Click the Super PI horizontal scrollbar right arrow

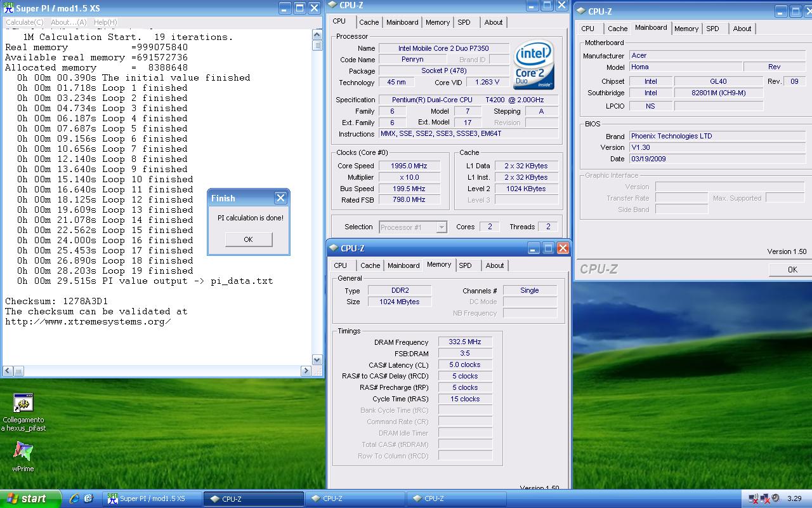point(306,371)
